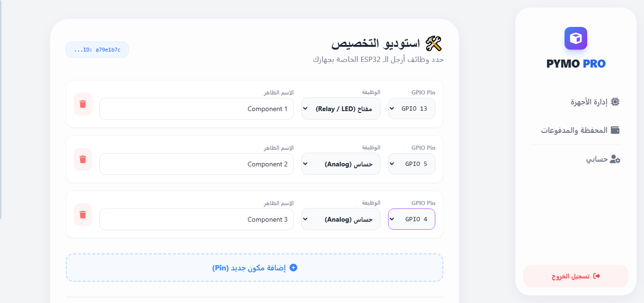644x303 pixels.
Task: Click the تسجيل الخروج logout button
Action: tap(576, 276)
